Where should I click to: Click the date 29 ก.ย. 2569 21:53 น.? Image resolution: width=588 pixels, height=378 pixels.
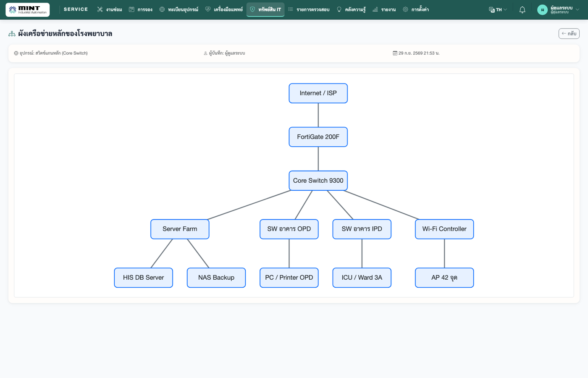click(x=419, y=53)
